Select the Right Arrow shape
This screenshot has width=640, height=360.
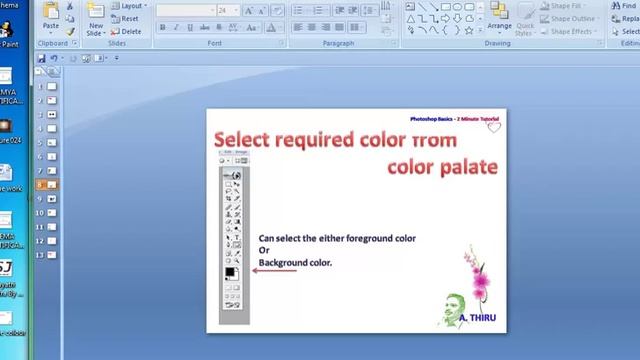click(x=446, y=18)
